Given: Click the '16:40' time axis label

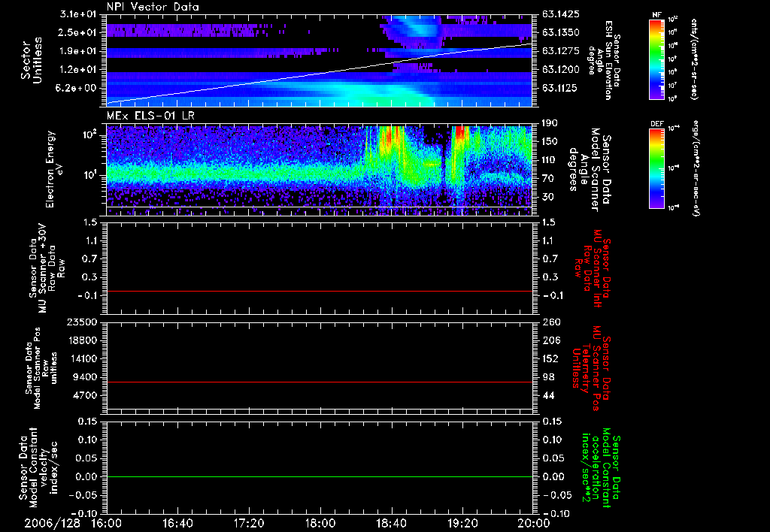Looking at the screenshot, I should pos(177,524).
